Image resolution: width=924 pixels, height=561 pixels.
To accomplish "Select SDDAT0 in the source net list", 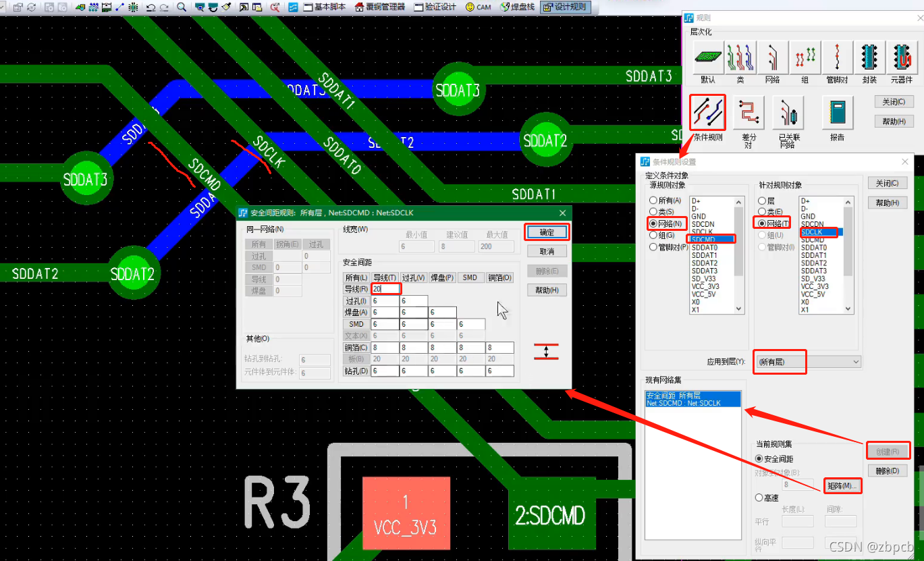I will pyautogui.click(x=711, y=248).
